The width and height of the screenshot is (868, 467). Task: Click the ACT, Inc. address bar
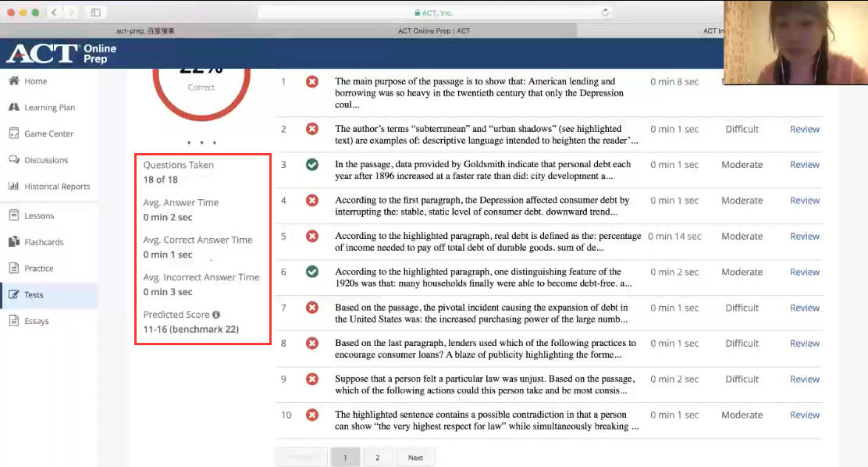click(434, 12)
